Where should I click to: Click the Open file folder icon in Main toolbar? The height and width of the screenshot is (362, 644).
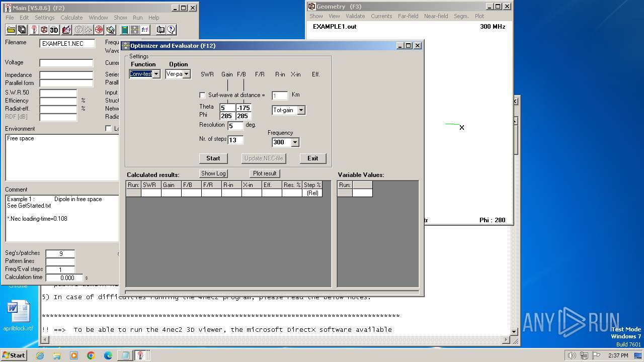(11, 30)
